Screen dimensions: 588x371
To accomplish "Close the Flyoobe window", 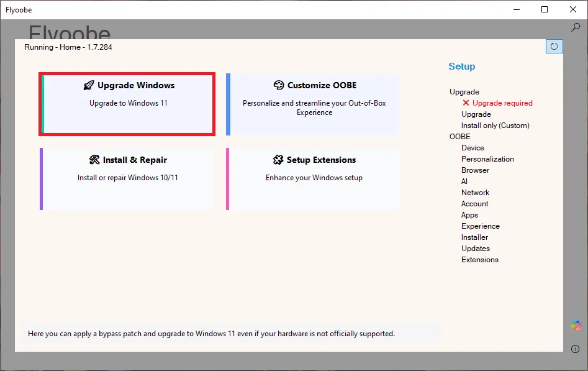I will [x=573, y=9].
